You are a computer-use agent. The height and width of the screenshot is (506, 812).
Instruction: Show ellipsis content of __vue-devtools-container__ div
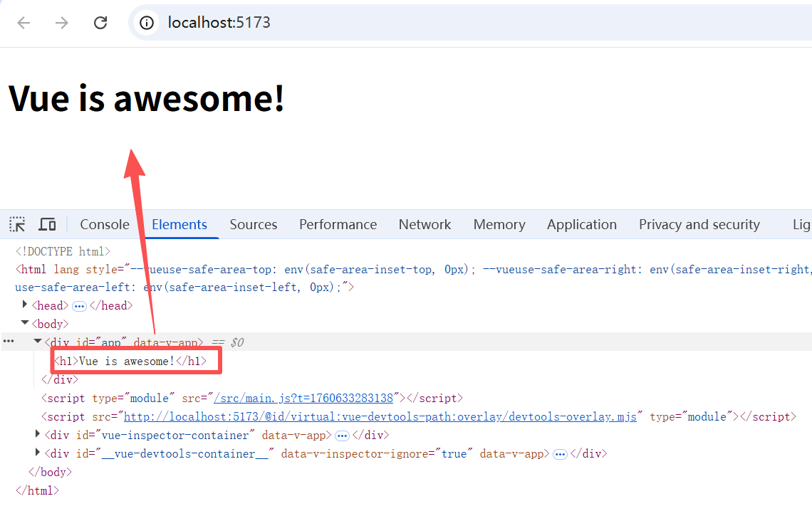560,454
